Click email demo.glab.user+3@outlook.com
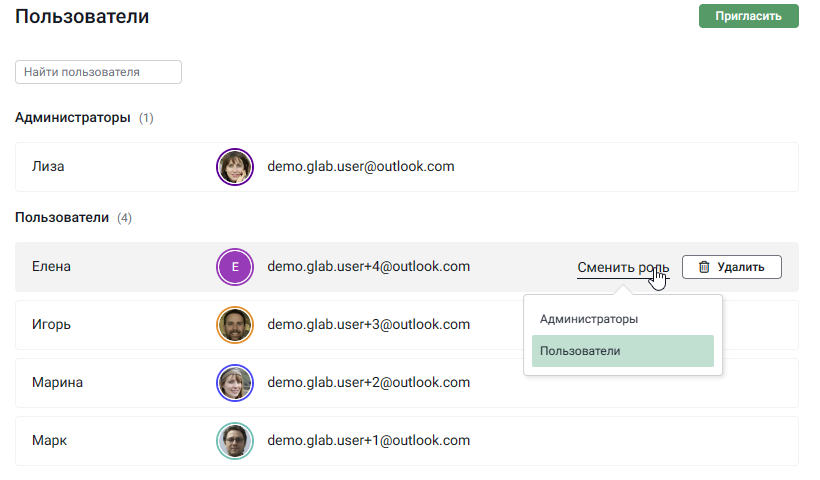The width and height of the screenshot is (820, 480). point(369,324)
